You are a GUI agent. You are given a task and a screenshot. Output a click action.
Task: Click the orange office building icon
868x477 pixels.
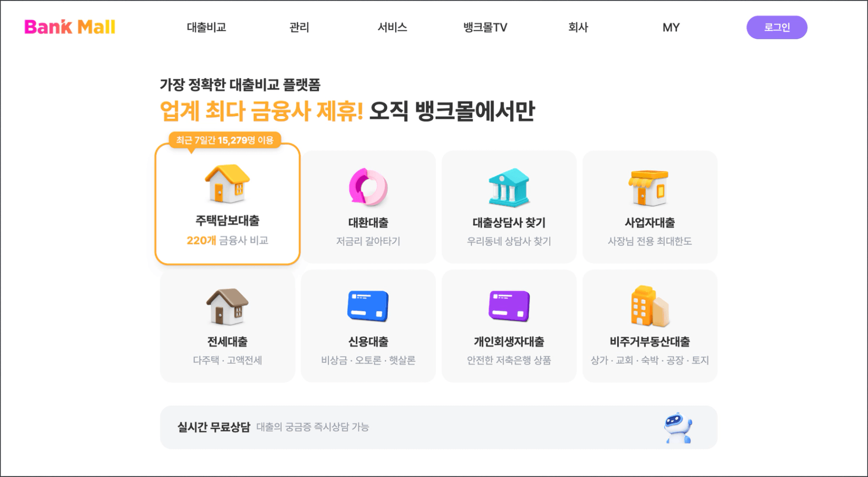click(x=649, y=306)
